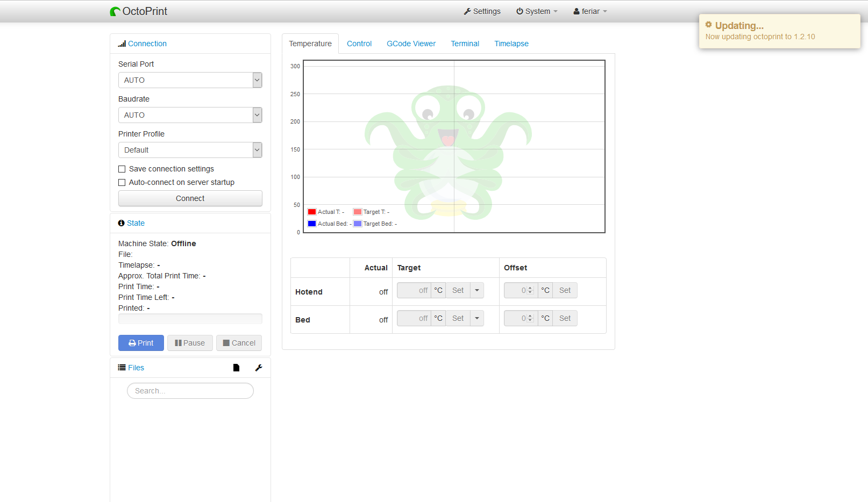
Task: Toggle Auto-connect on server startup
Action: point(122,182)
